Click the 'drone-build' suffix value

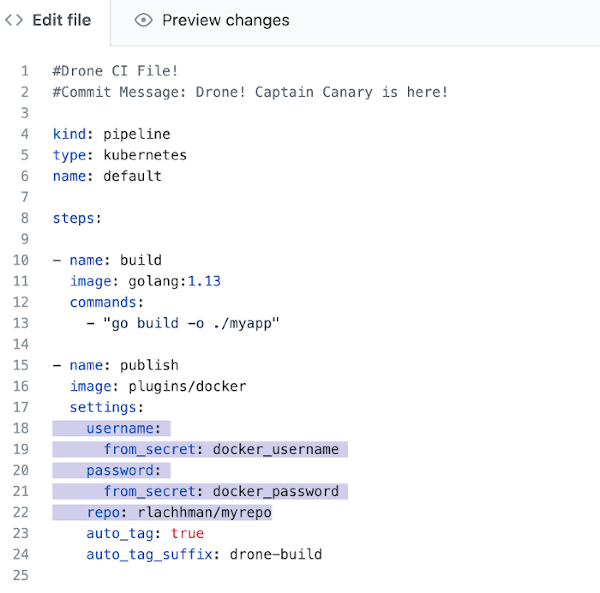[276, 554]
